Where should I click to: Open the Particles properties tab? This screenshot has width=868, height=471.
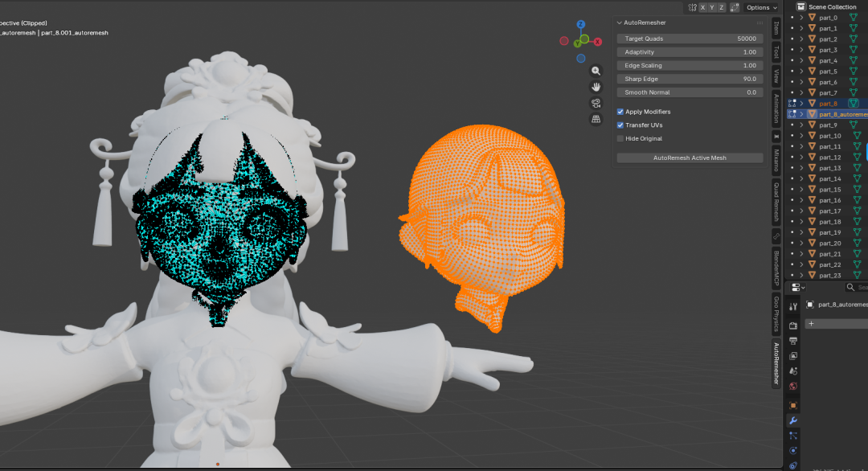pyautogui.click(x=792, y=436)
